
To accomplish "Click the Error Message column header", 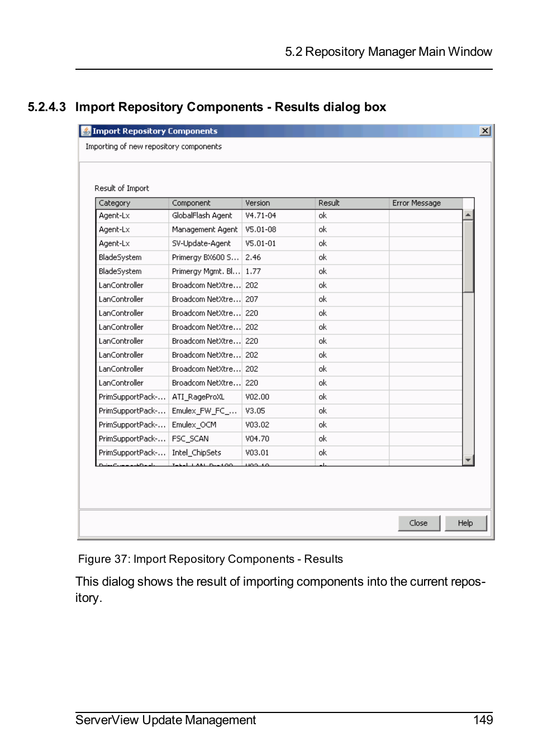I will (426, 203).
